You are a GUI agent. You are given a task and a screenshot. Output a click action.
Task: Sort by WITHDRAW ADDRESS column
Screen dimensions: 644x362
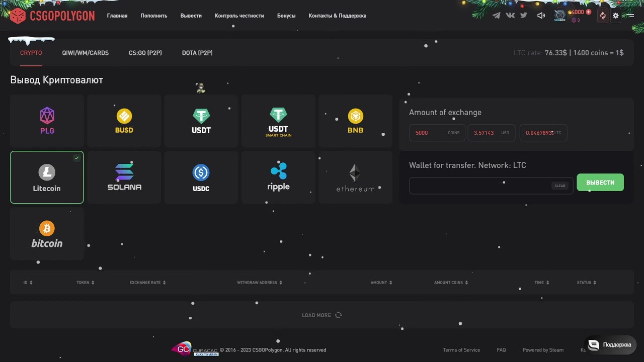click(x=260, y=283)
